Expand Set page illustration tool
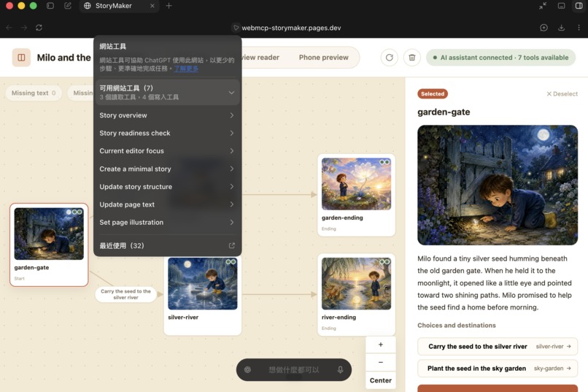Viewport: 588px width, 392px height. [x=167, y=223]
